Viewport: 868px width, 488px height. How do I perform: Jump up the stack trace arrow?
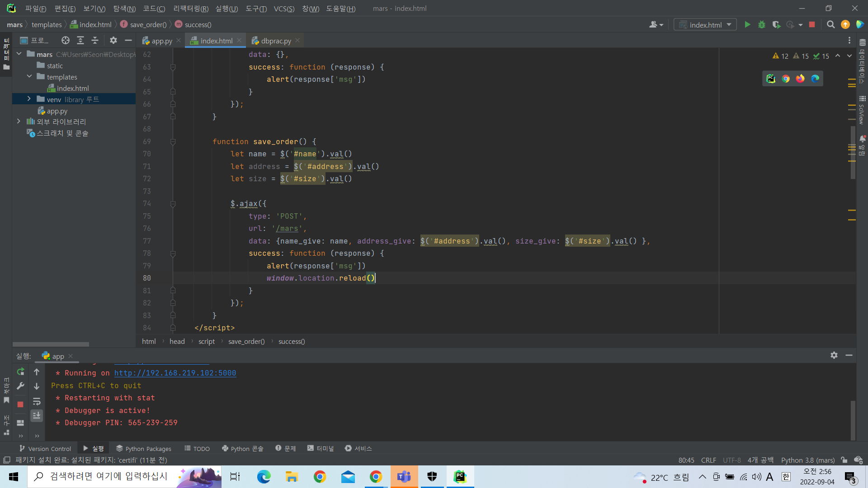coord(37,372)
